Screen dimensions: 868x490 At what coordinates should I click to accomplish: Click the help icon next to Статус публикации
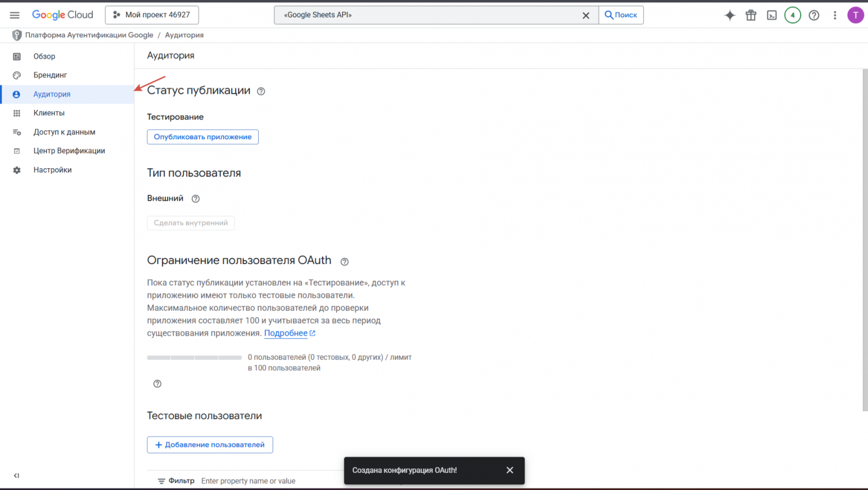pos(261,91)
